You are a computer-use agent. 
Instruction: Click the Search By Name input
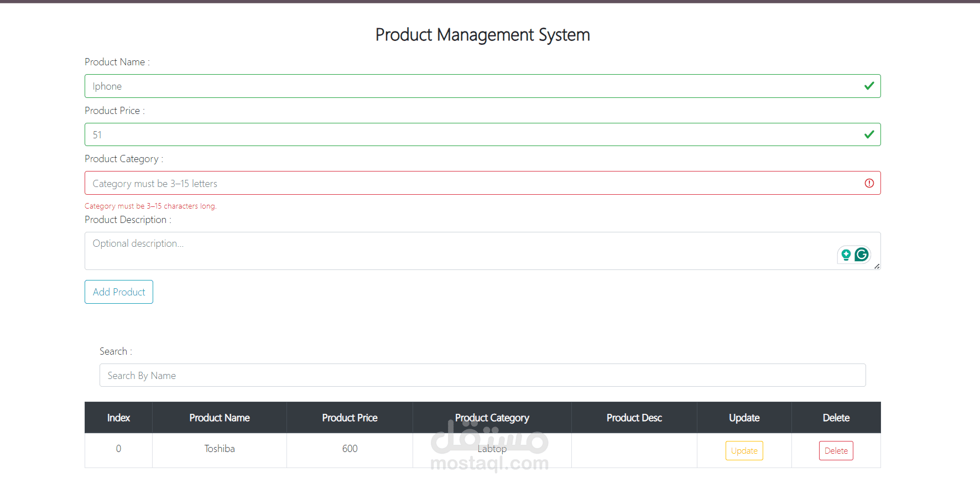(482, 375)
